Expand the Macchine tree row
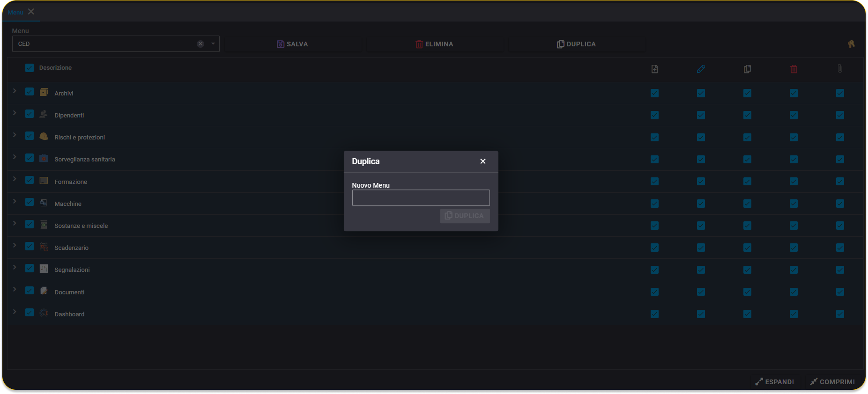Viewport: 868px width, 394px height. point(15,201)
